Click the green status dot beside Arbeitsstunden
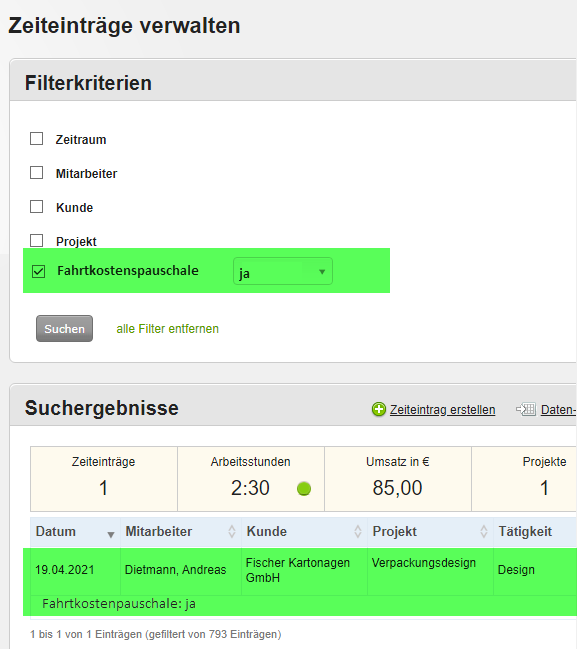The image size is (577, 649). click(304, 489)
